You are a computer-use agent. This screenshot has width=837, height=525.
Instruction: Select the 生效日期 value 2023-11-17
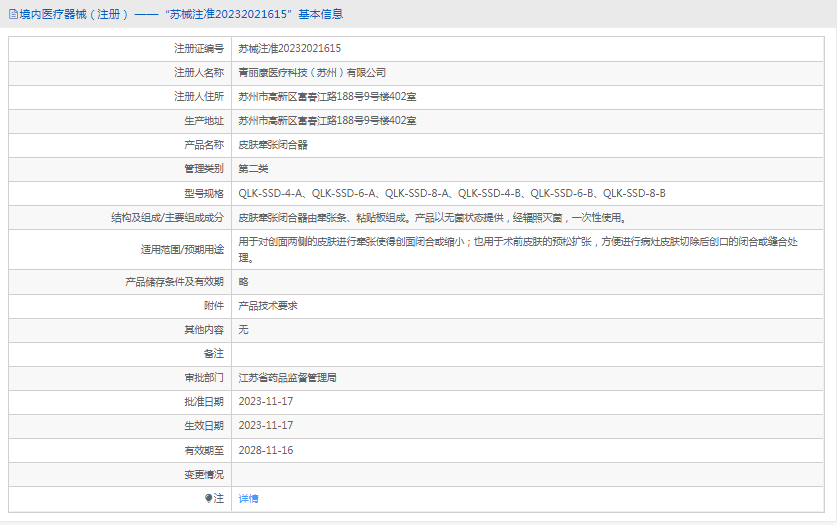click(x=266, y=426)
